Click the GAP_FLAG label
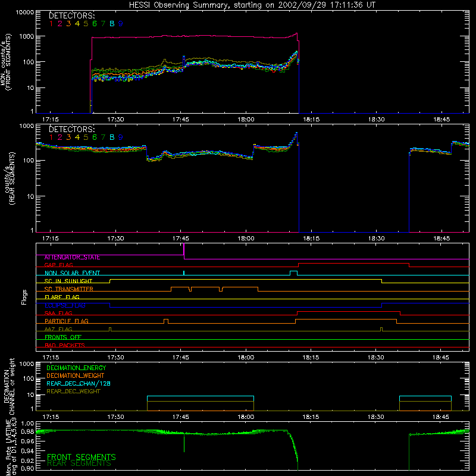 point(58,265)
